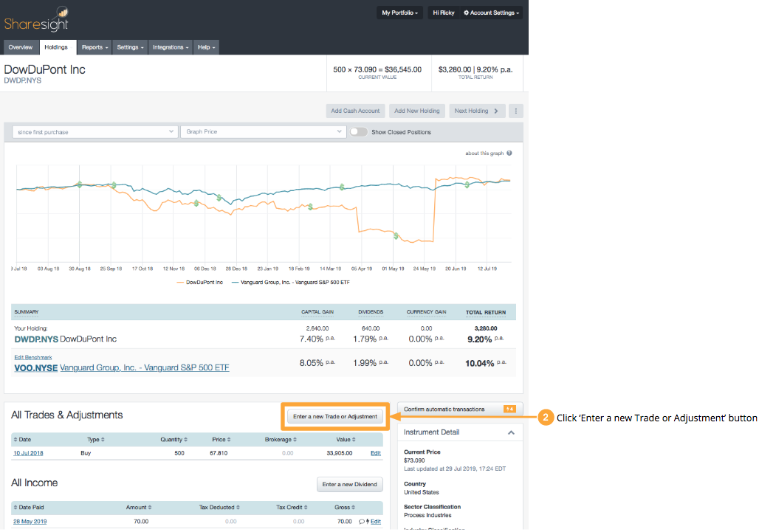Sort trades by Type column
Image resolution: width=759 pixels, height=532 pixels.
point(96,440)
